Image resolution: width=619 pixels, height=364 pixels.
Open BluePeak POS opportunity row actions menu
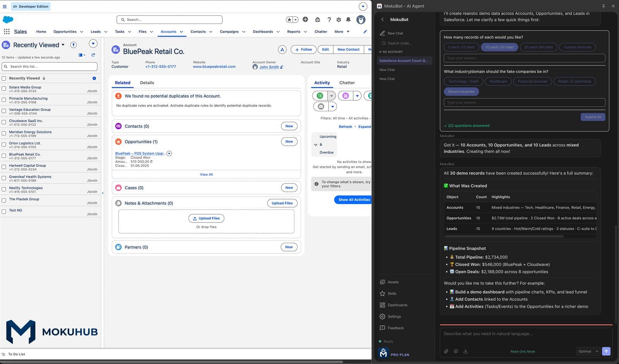[169, 153]
